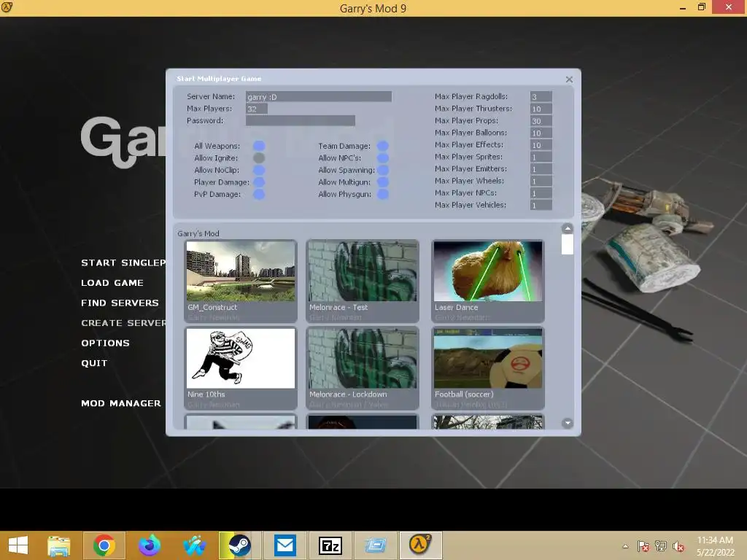Toggle the Allow Physgun option
747x560 pixels.
pyautogui.click(x=383, y=194)
